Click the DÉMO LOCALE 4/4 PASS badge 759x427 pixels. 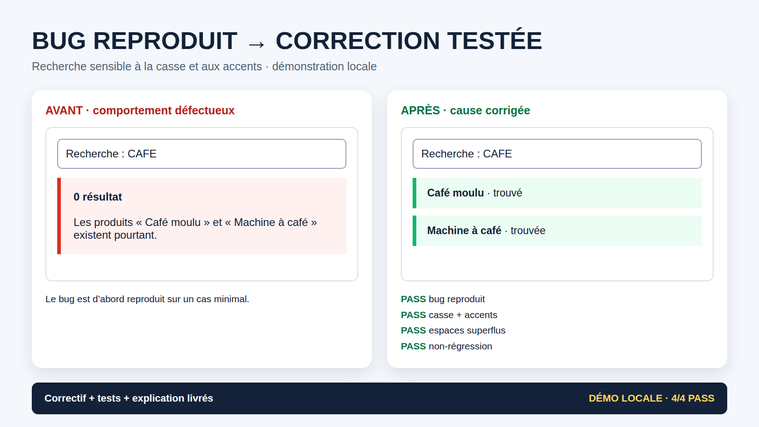pyautogui.click(x=651, y=398)
